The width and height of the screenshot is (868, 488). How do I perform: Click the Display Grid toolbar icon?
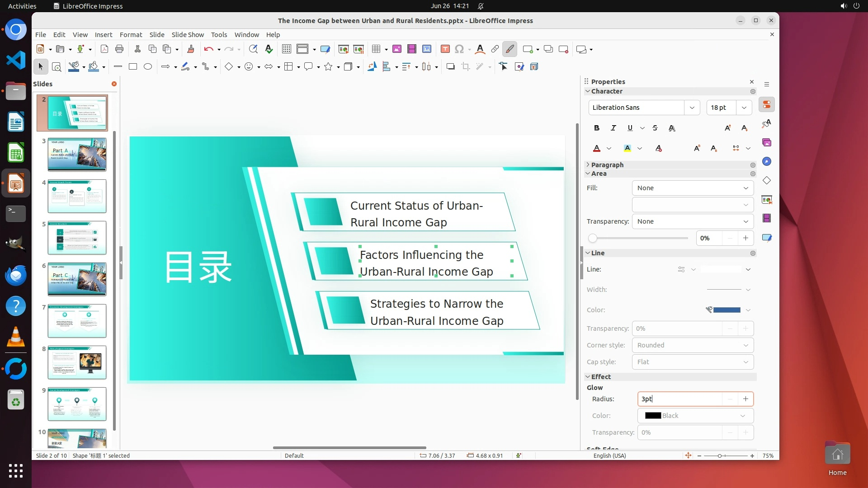[x=287, y=49]
